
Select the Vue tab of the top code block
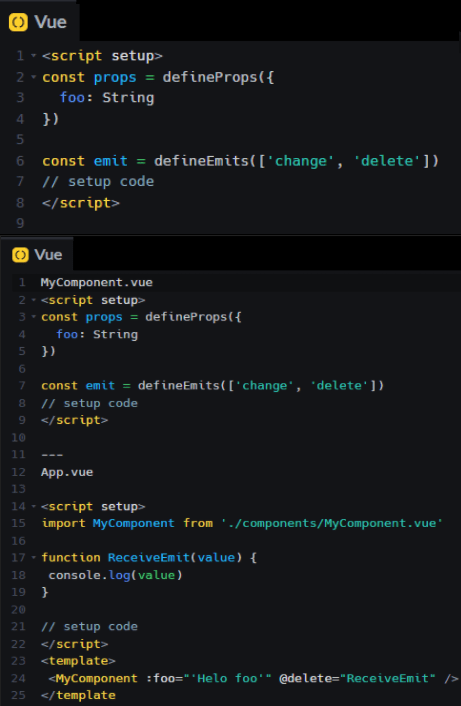[39, 22]
